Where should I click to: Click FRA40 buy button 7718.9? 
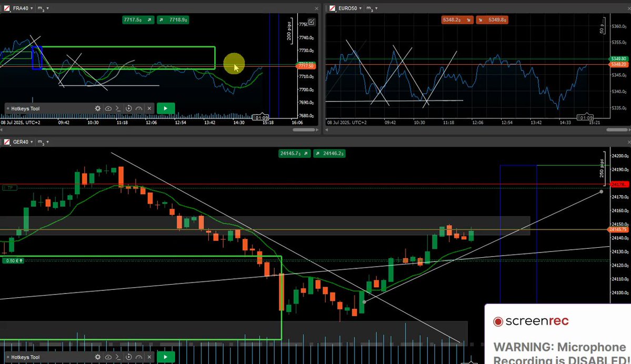click(173, 19)
